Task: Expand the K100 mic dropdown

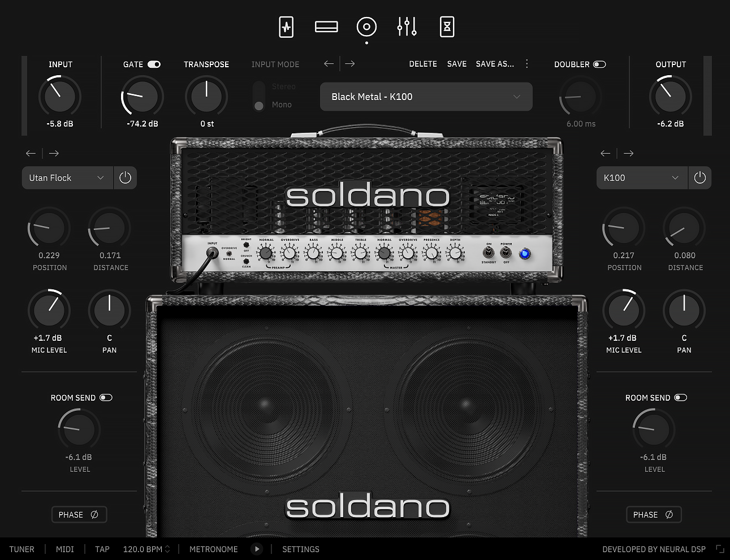Action: coord(642,177)
